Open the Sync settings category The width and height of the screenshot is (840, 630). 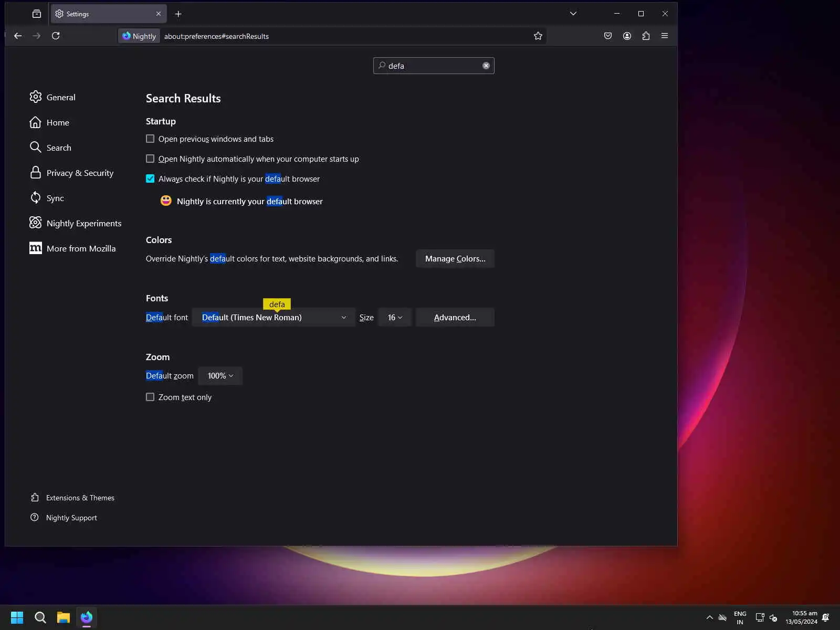coord(47,198)
